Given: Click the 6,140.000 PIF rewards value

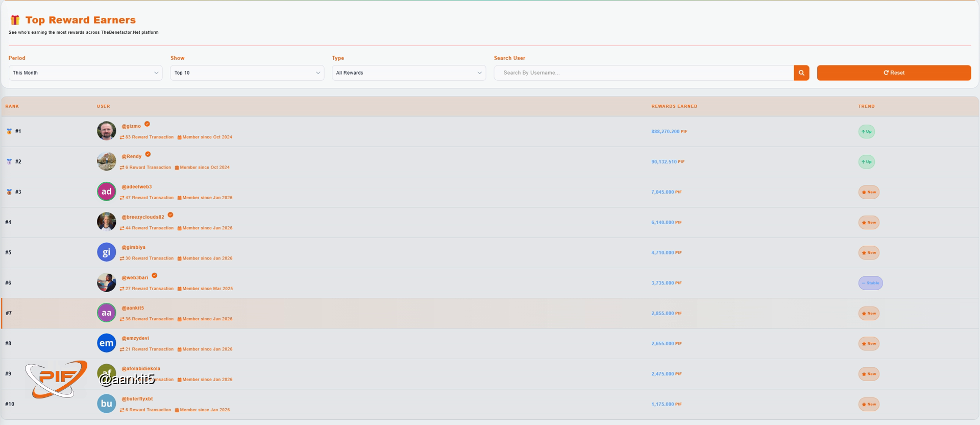Looking at the screenshot, I should pos(666,222).
